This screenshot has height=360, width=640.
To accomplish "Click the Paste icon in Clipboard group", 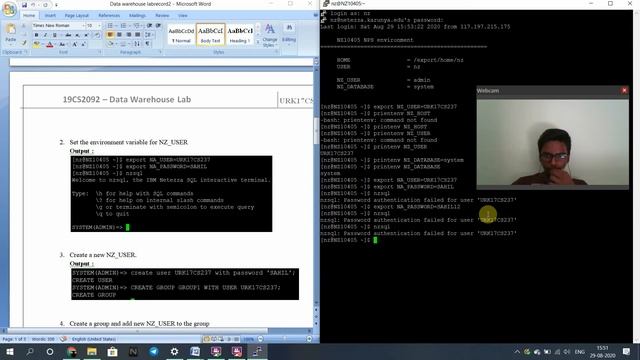I will pos(11,29).
